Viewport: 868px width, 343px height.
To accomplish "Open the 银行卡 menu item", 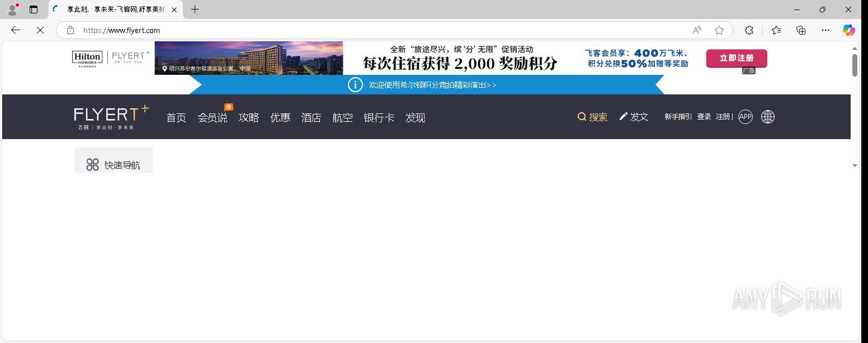I will pyautogui.click(x=379, y=118).
